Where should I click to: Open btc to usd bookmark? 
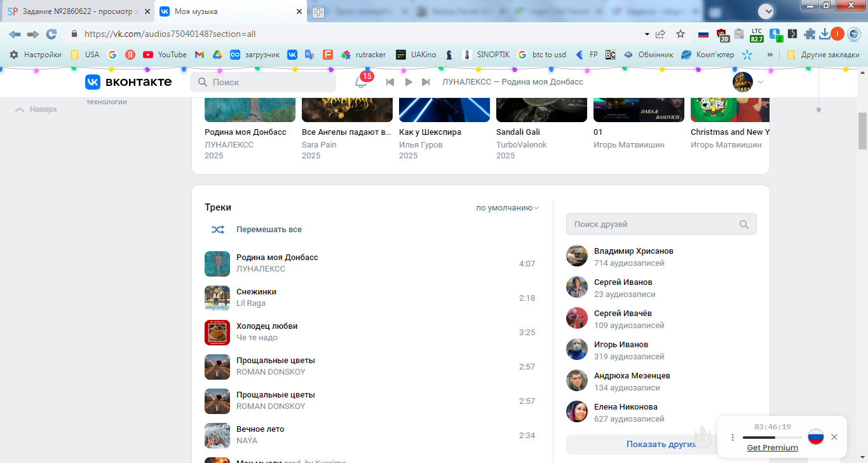[x=542, y=55]
